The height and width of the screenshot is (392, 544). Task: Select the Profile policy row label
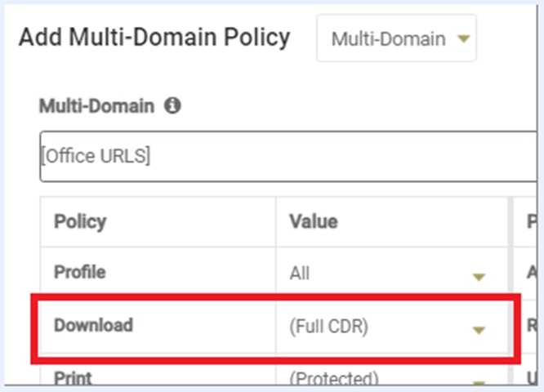pyautogui.click(x=80, y=273)
